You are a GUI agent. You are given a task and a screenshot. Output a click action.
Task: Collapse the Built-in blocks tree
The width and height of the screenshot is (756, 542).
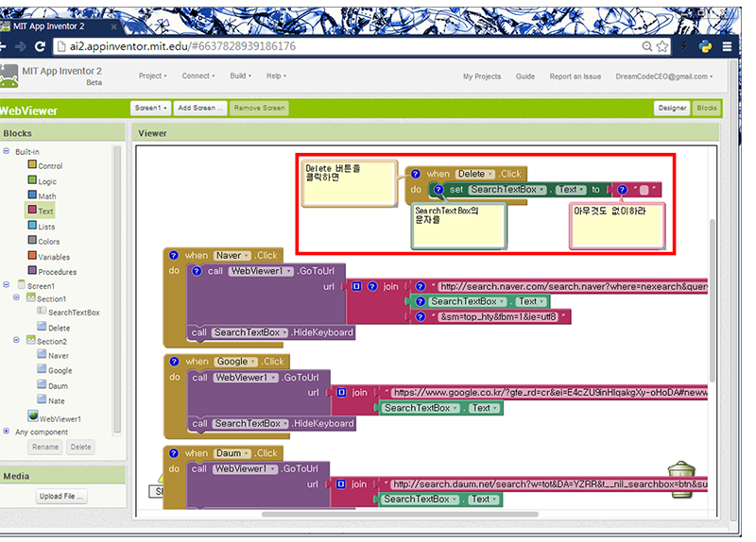point(7,151)
